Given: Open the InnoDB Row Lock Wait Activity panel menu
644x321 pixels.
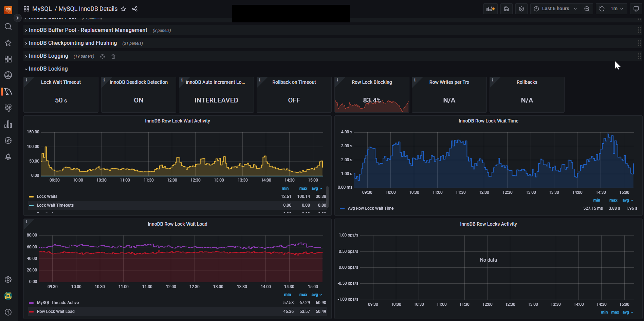Looking at the screenshot, I should (x=177, y=121).
